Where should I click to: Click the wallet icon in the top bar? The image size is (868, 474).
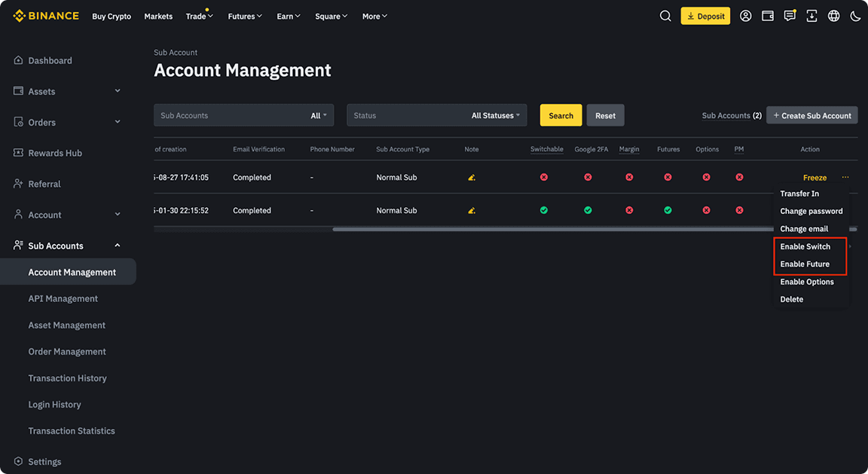point(767,15)
